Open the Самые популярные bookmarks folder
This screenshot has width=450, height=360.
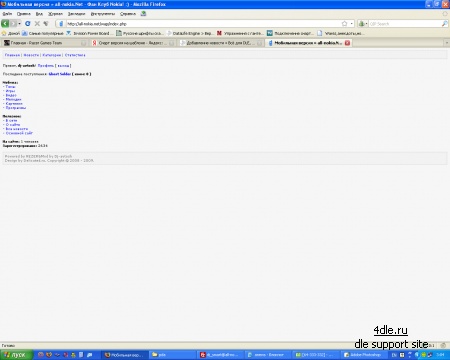click(x=43, y=33)
